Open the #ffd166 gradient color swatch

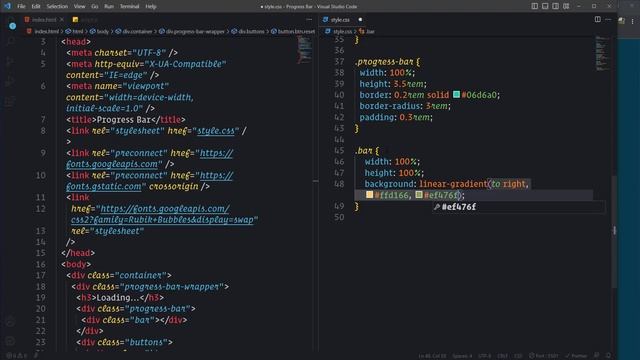point(369,195)
